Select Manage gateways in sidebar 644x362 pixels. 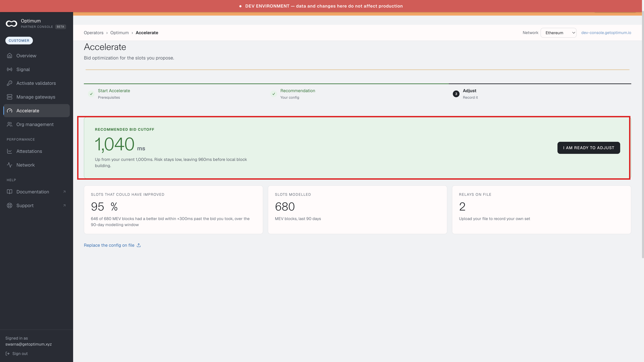pos(37,97)
